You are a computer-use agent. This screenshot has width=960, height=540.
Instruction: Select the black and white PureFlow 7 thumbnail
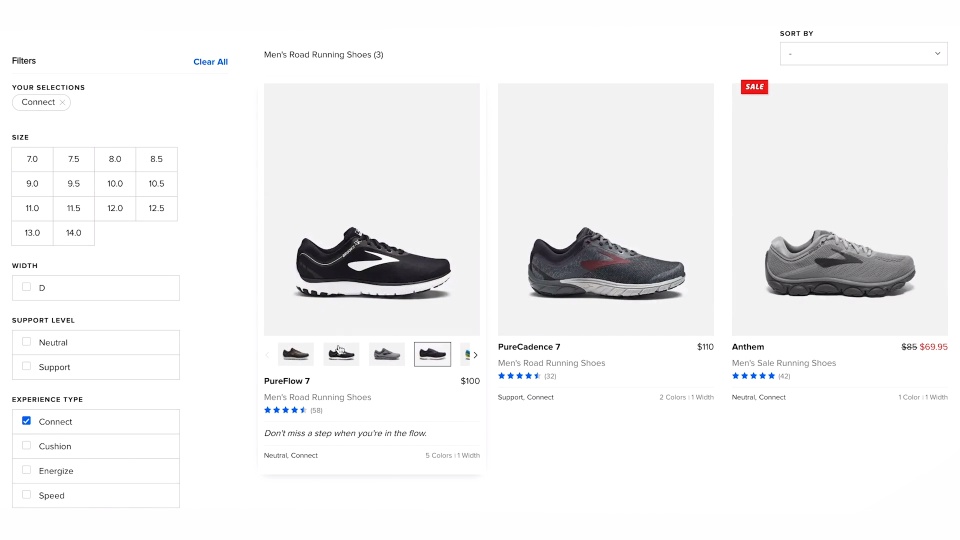coord(341,354)
